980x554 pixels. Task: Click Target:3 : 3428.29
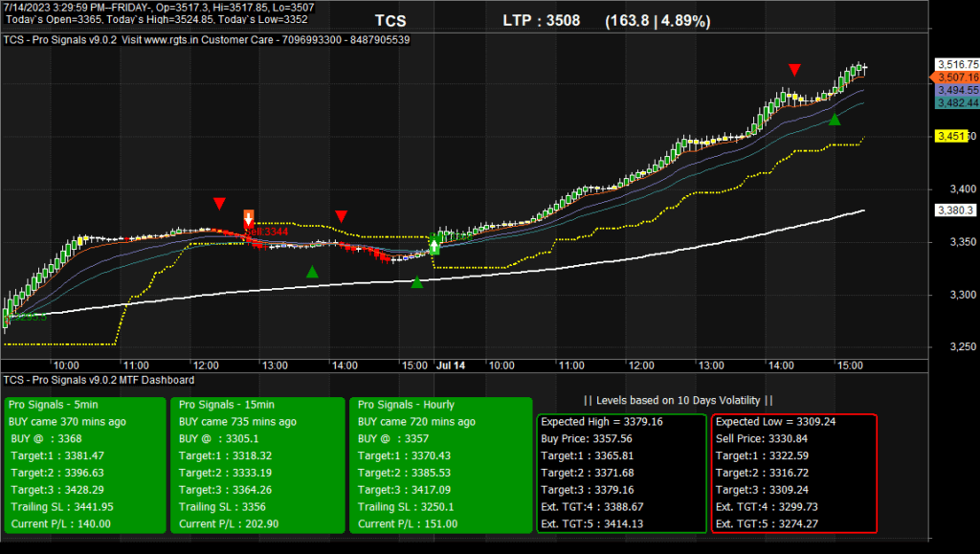tap(57, 490)
